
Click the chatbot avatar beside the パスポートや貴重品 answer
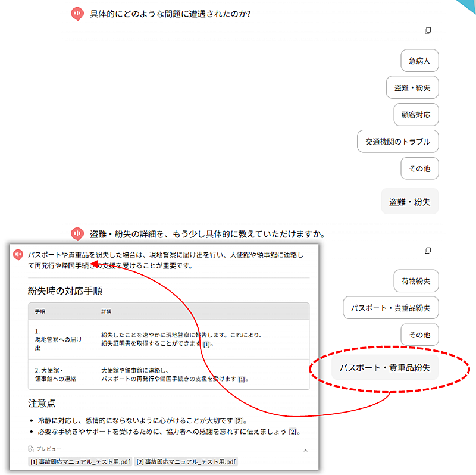coord(18,255)
